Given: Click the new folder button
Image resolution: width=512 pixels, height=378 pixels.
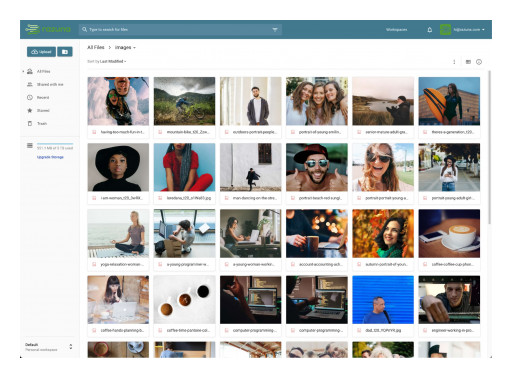Looking at the screenshot, I should (65, 52).
